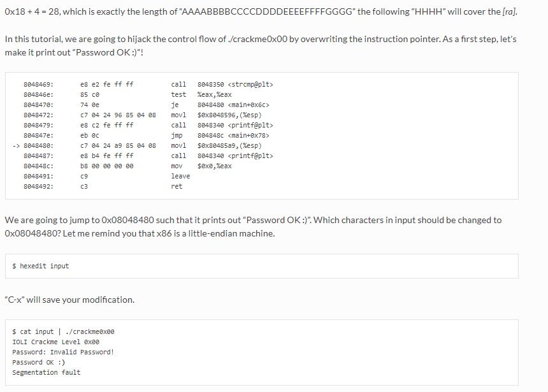Click the arrow marker before address 8048480
Image resolution: width=548 pixels, height=392 pixels.
[x=17, y=145]
